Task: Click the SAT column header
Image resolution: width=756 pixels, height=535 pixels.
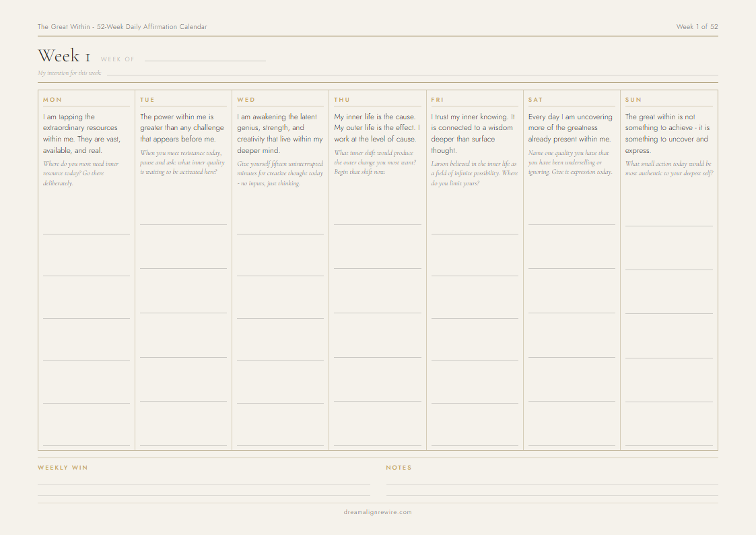Action: tap(535, 99)
